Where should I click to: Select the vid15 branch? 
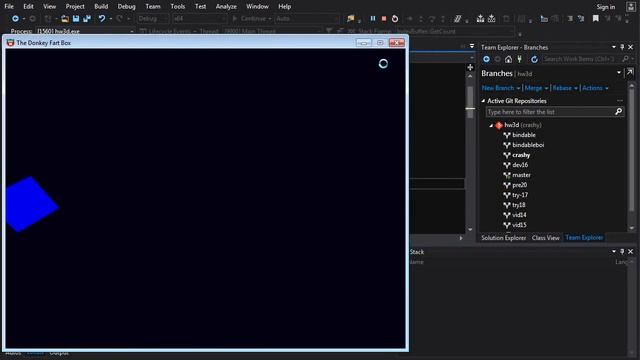tap(519, 225)
